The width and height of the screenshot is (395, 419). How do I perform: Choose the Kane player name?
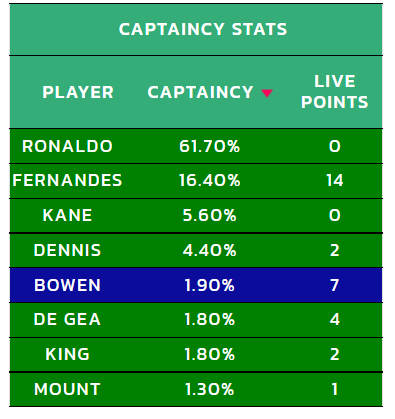pos(67,215)
